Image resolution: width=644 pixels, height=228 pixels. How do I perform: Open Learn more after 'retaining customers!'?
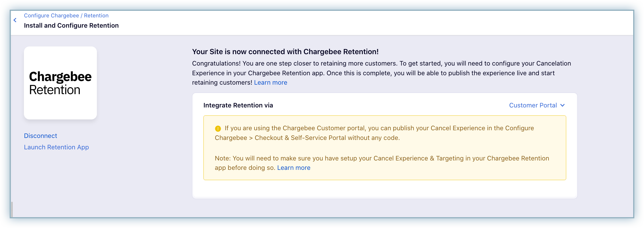(x=271, y=83)
